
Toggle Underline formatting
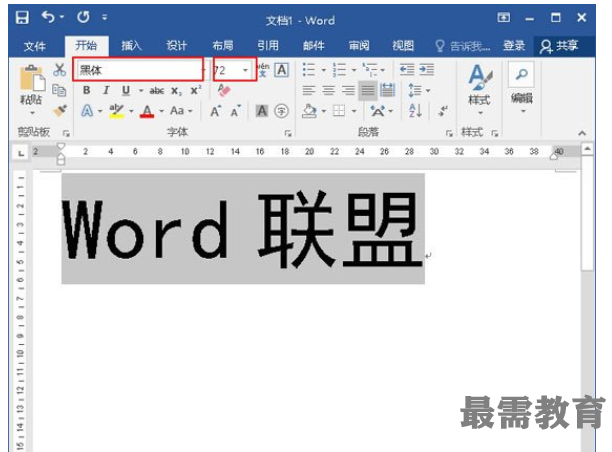(126, 91)
